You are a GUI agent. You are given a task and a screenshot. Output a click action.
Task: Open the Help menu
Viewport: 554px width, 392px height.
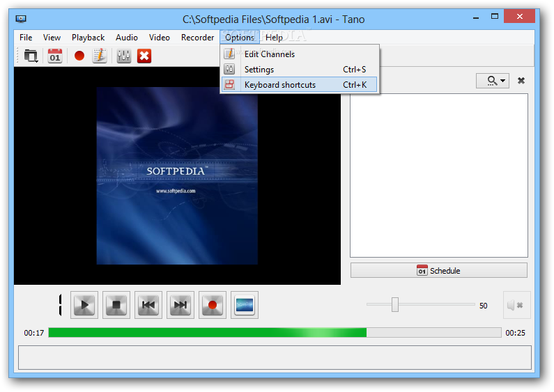[x=274, y=38]
